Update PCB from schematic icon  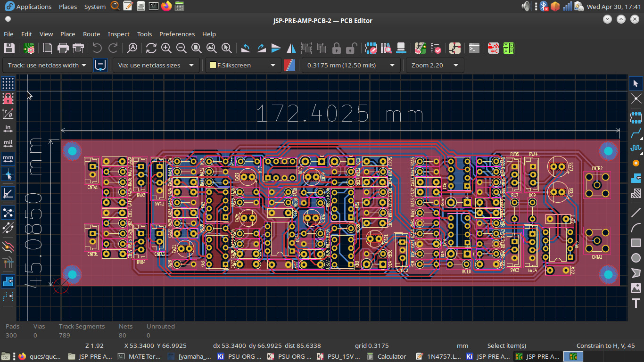421,48
